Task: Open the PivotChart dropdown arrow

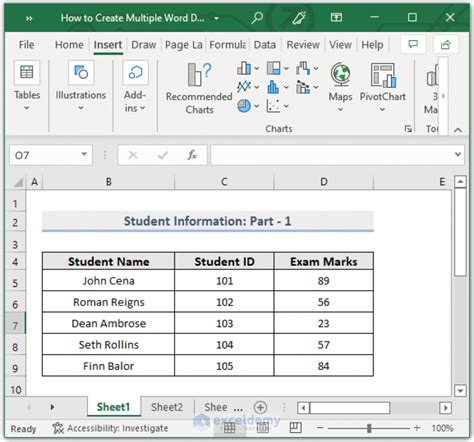Action: click(382, 109)
